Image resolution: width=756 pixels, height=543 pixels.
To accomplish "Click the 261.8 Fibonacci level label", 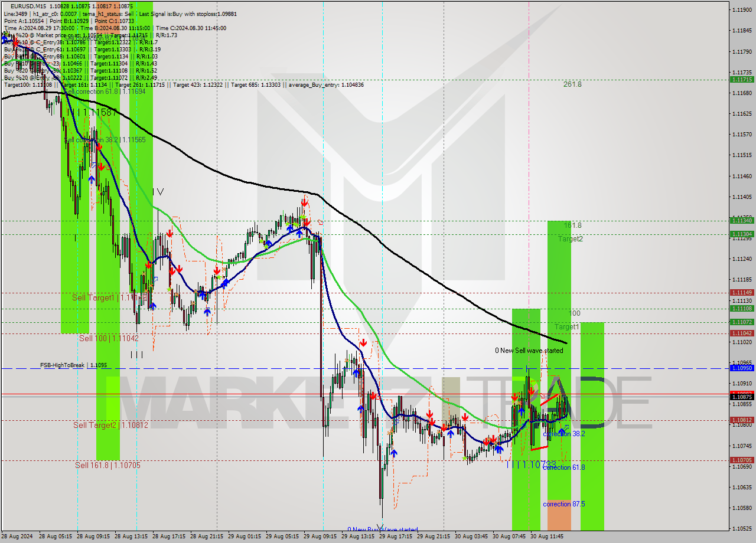I will click(x=572, y=84).
